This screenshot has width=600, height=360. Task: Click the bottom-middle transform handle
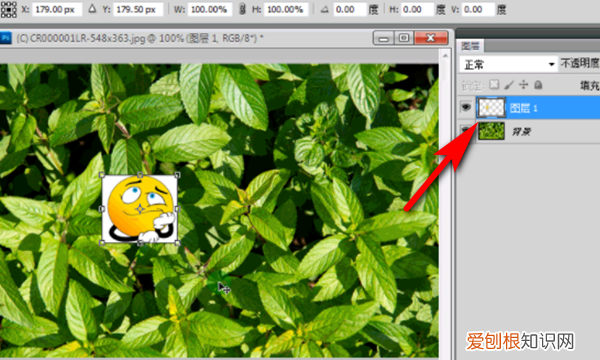140,243
